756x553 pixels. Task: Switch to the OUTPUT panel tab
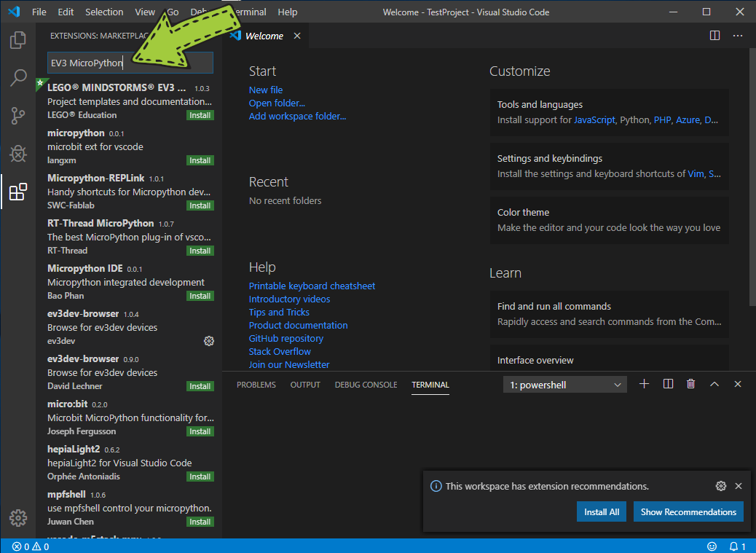click(x=305, y=385)
